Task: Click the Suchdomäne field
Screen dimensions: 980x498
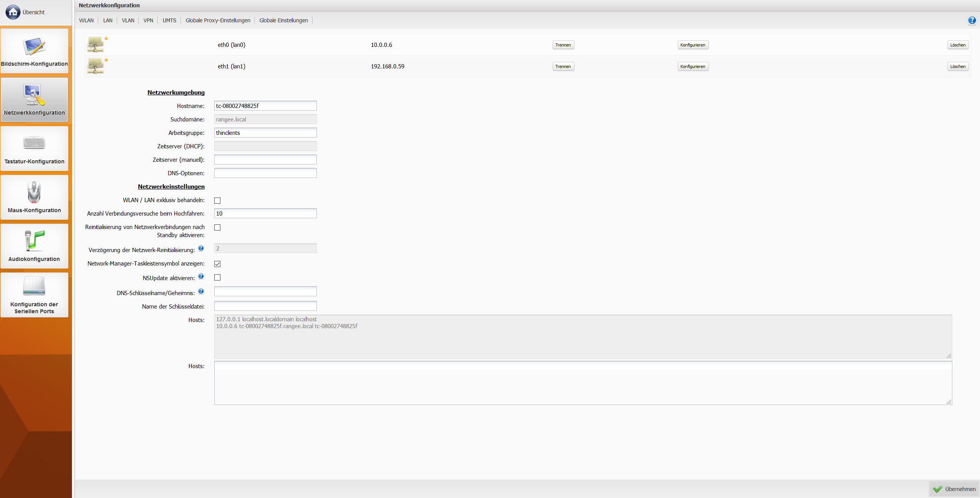Action: click(265, 119)
